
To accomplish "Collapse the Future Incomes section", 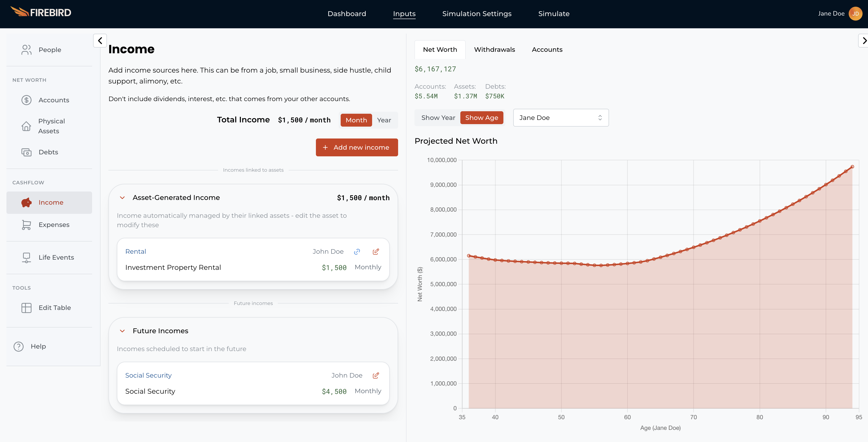I will pyautogui.click(x=122, y=331).
